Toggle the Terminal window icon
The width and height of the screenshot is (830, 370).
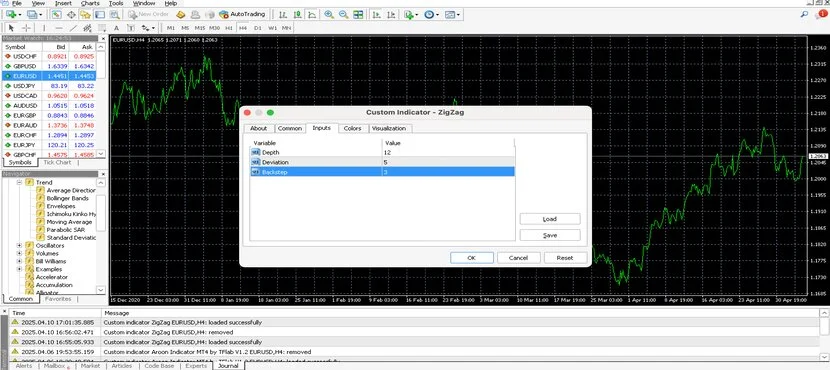pyautogui.click(x=100, y=14)
